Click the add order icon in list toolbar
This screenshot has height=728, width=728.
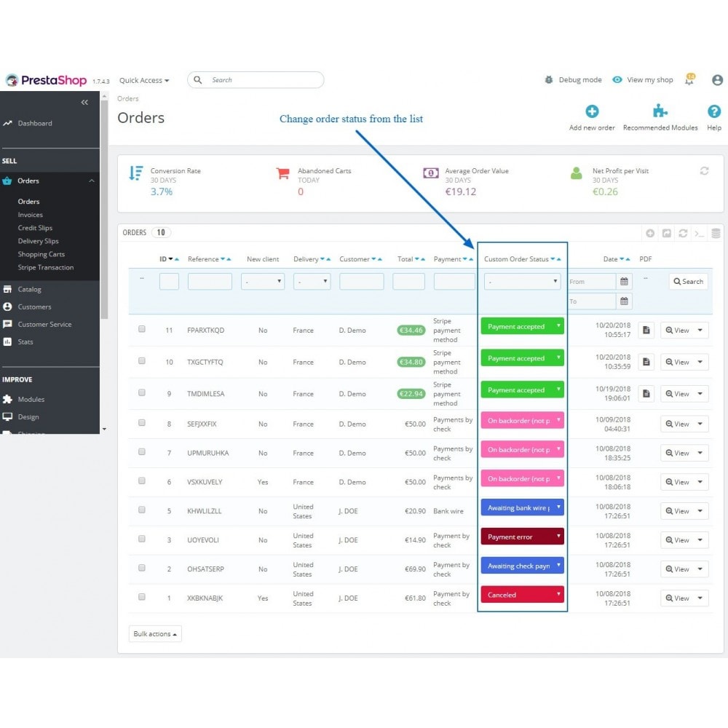pos(650,233)
